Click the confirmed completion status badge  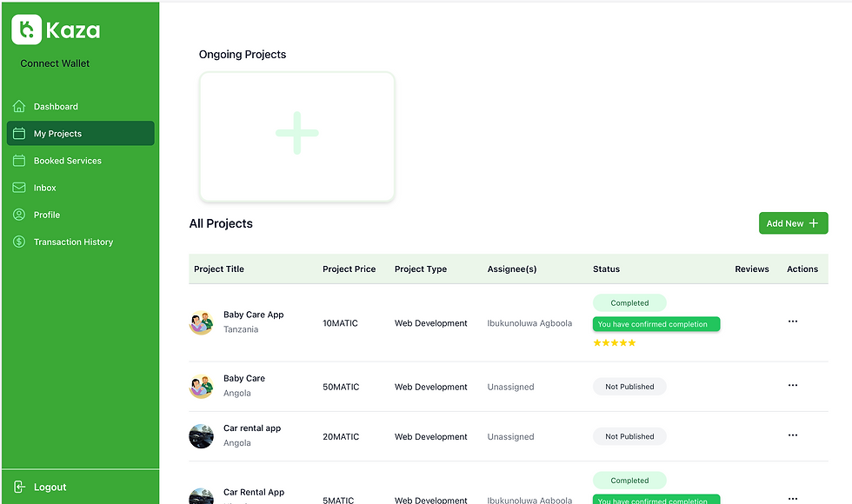pyautogui.click(x=656, y=323)
